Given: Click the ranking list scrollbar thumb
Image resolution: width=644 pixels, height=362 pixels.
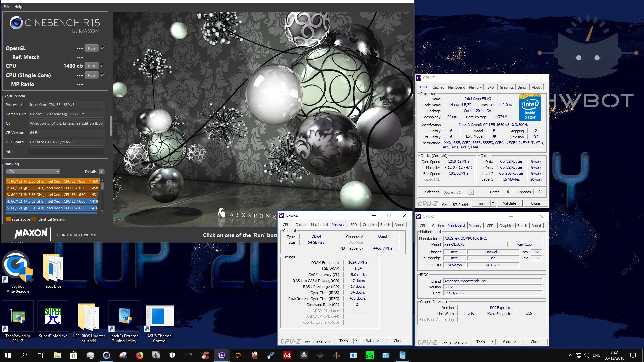Looking at the screenshot, I should click(102, 186).
